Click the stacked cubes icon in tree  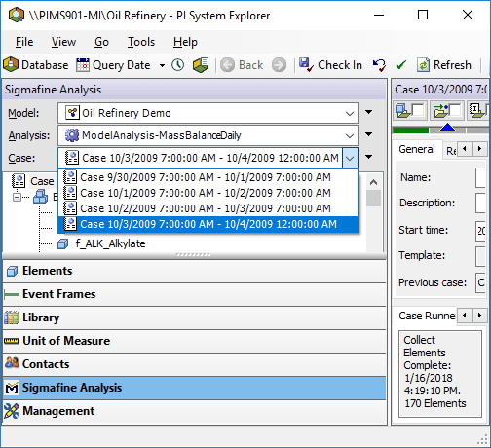[x=40, y=197]
